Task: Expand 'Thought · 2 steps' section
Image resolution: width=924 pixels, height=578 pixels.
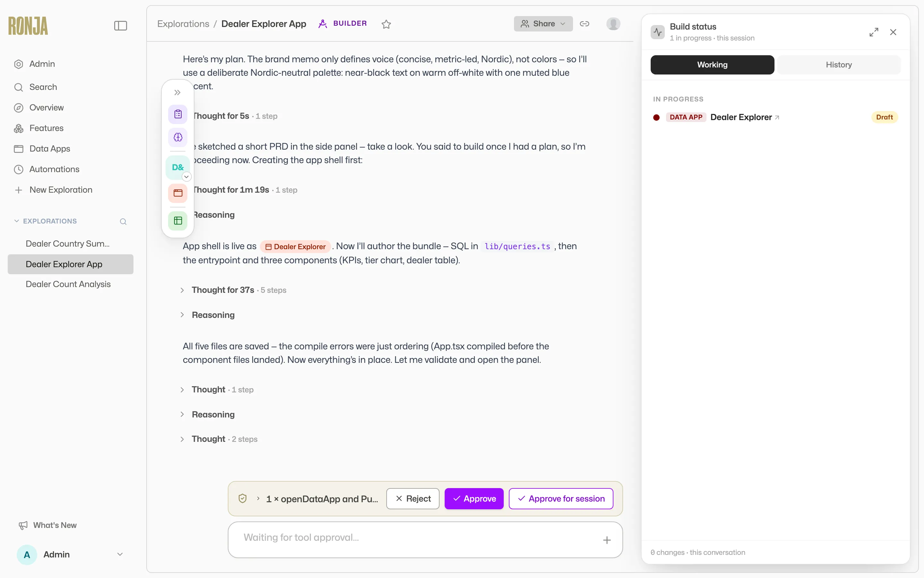Action: click(219, 439)
